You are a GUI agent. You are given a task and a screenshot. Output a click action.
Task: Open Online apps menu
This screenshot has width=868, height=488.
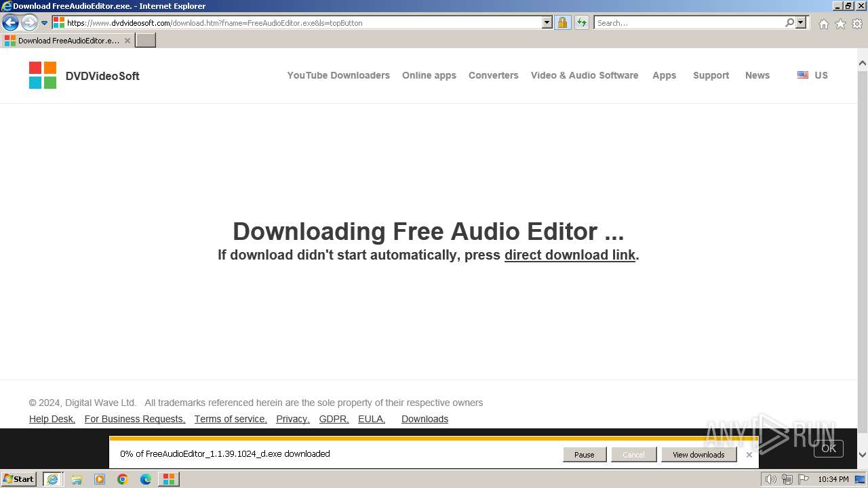[x=429, y=75]
